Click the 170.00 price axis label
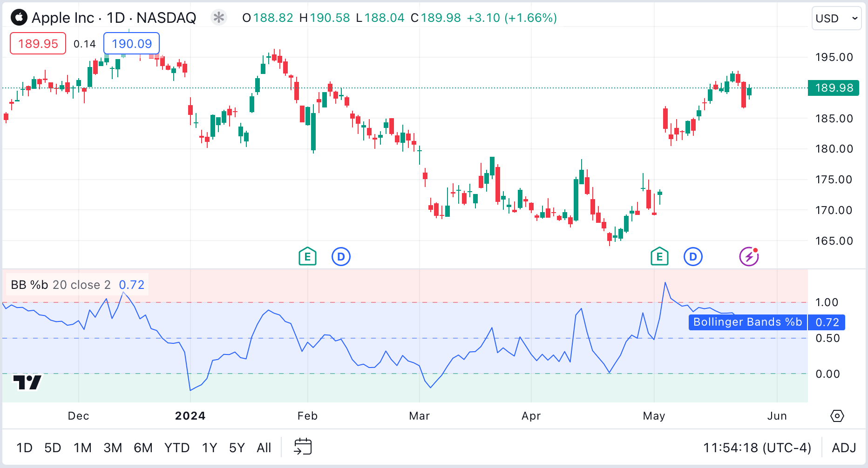The height and width of the screenshot is (468, 868). pos(834,210)
